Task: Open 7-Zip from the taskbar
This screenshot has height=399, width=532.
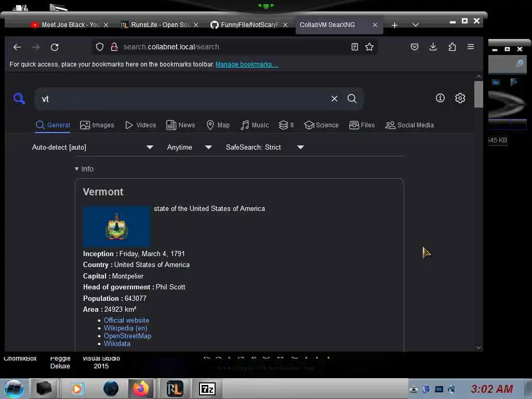Action: (207, 389)
